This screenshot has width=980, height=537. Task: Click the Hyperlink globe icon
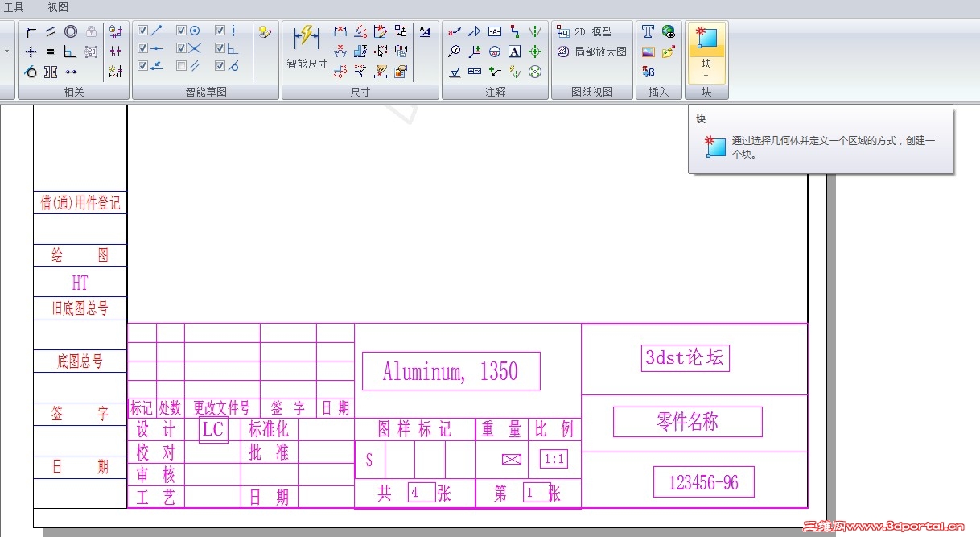click(x=669, y=32)
